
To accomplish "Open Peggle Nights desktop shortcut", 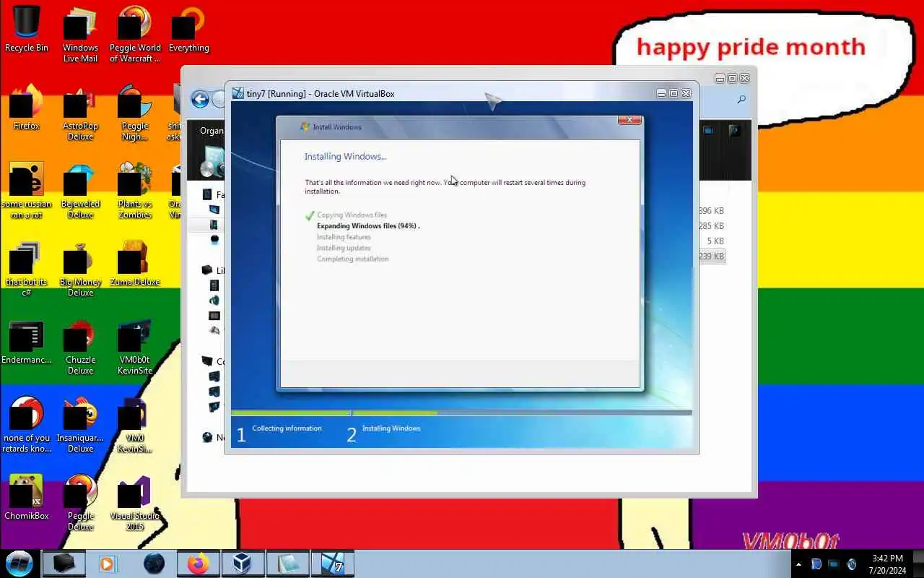I will [135, 112].
